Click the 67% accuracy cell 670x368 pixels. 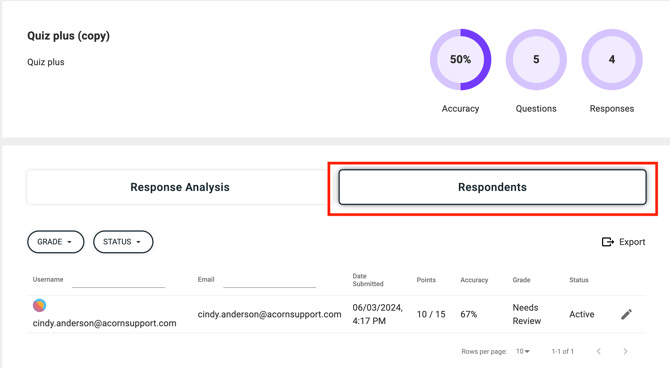(469, 314)
